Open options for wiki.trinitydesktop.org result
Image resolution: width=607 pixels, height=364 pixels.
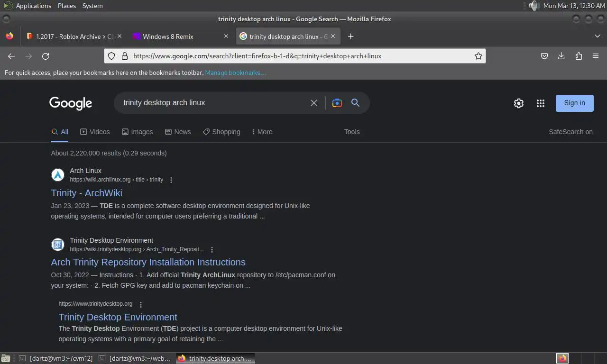coord(212,250)
